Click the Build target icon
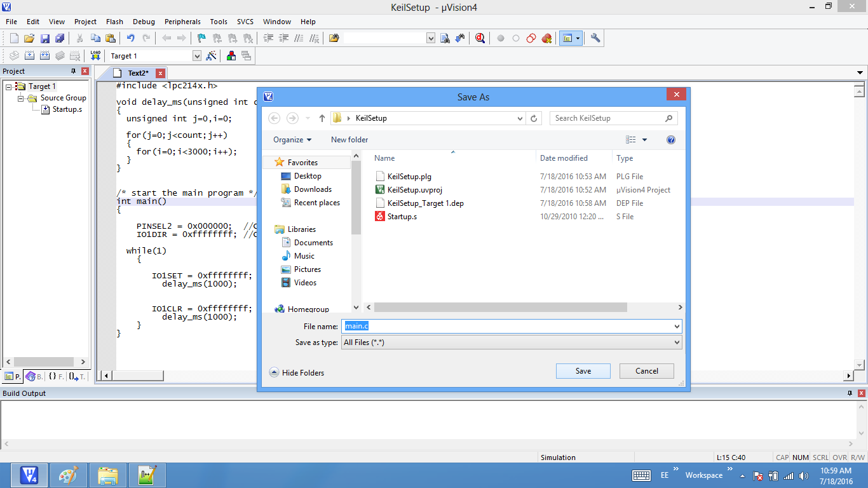868x488 pixels. point(29,56)
